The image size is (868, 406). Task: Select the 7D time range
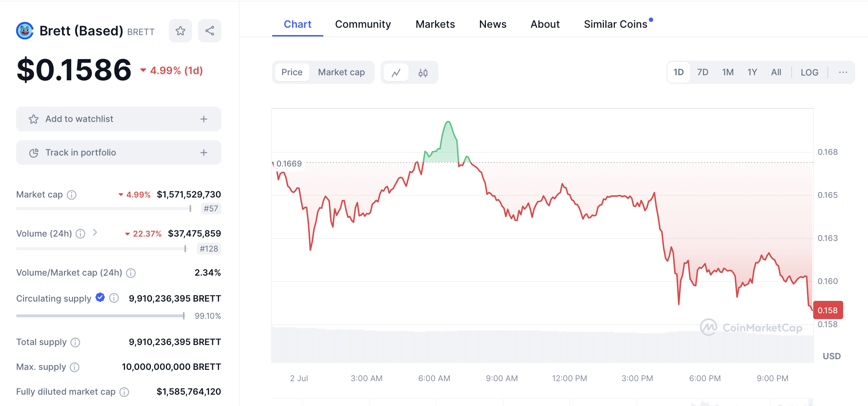coord(703,72)
